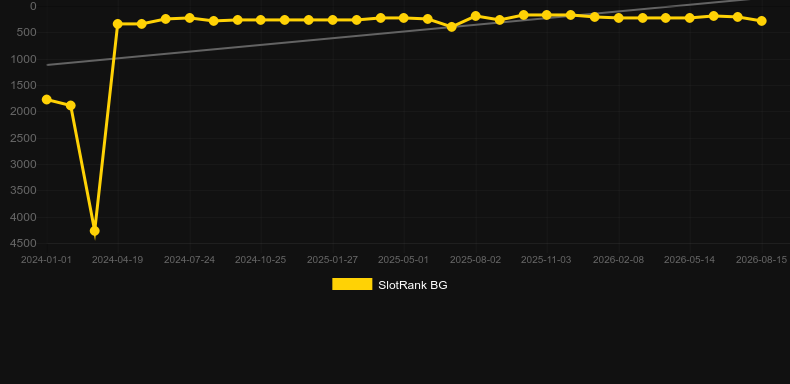This screenshot has width=790, height=384.
Task: Select the data point above 2025-01-27
Action: 333,20
